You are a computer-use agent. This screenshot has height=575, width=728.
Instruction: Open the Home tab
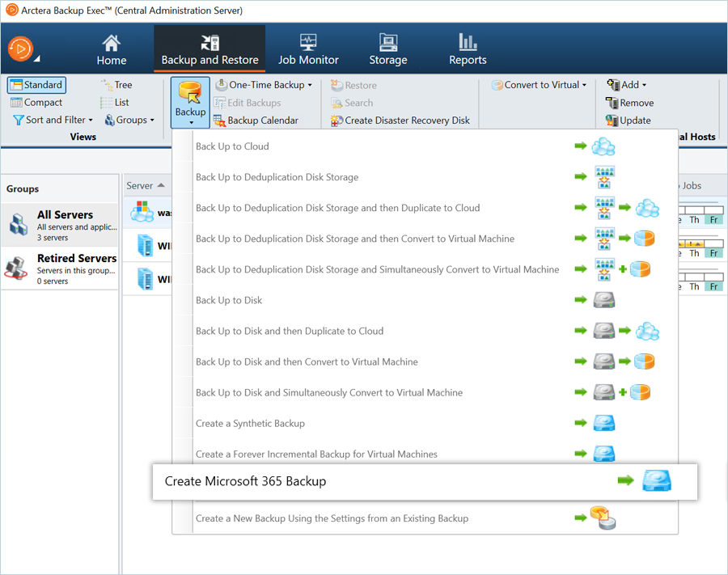(112, 49)
